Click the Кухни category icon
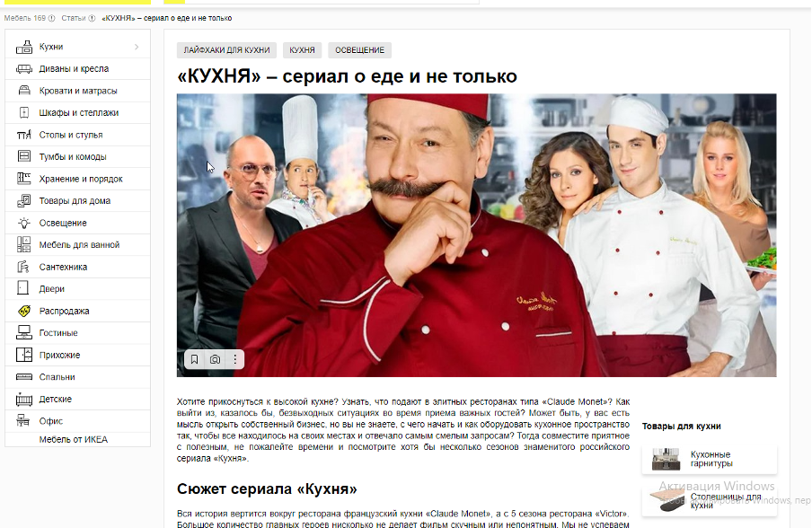Image resolution: width=812 pixels, height=528 pixels. [x=24, y=47]
